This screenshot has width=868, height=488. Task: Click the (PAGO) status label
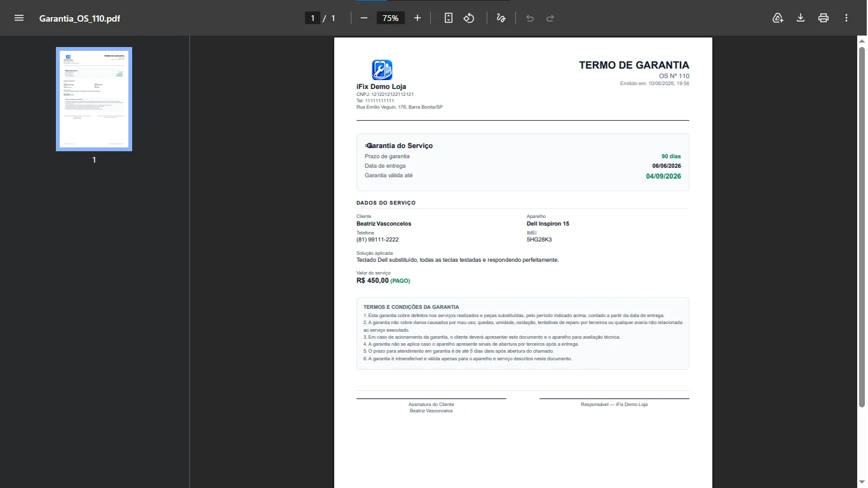tap(400, 281)
